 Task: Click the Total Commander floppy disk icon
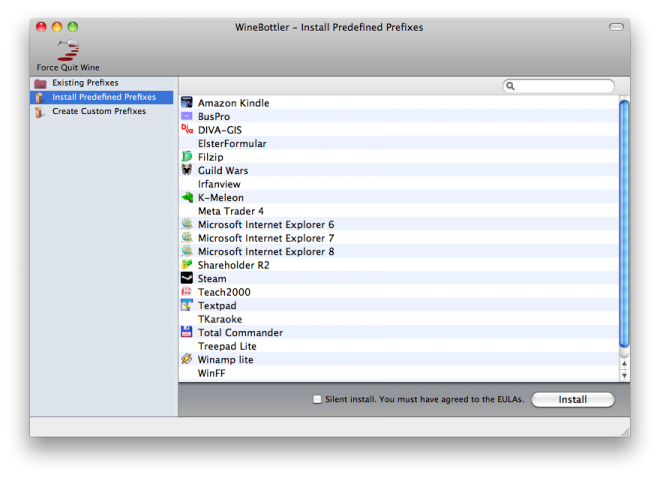pyautogui.click(x=187, y=332)
